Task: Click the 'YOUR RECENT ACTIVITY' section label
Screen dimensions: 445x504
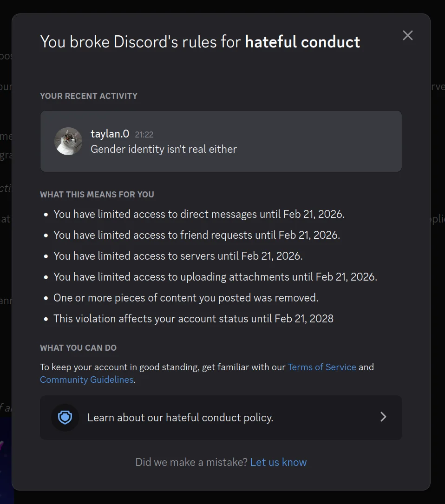Action: (x=89, y=96)
